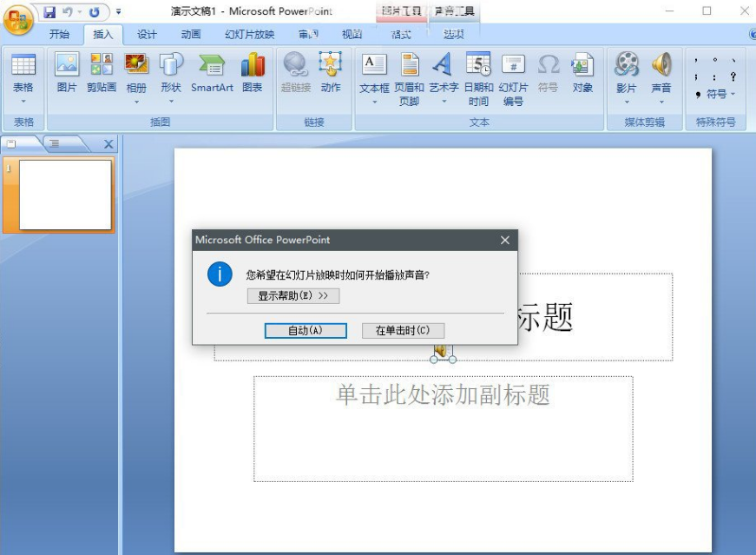Open the shapes gallery
The height and width of the screenshot is (555, 756).
coord(171,72)
